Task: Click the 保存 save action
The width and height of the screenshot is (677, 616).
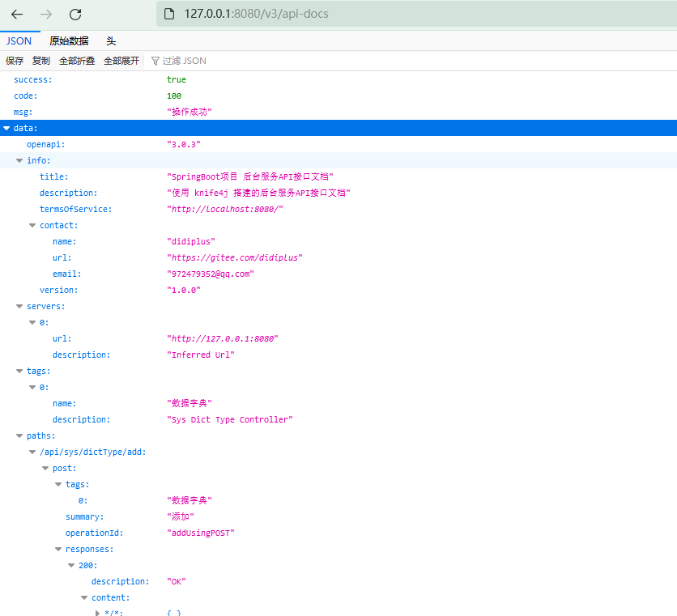Action: click(x=15, y=60)
